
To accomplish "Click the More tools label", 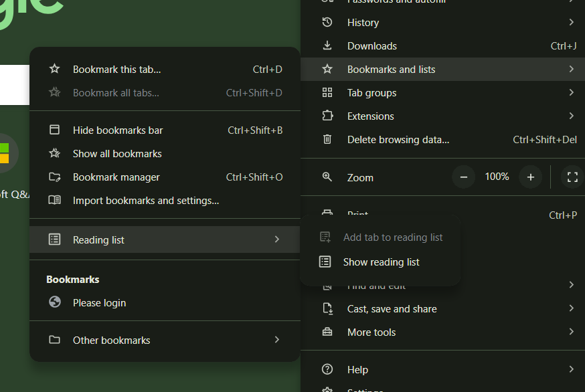I will 371,332.
